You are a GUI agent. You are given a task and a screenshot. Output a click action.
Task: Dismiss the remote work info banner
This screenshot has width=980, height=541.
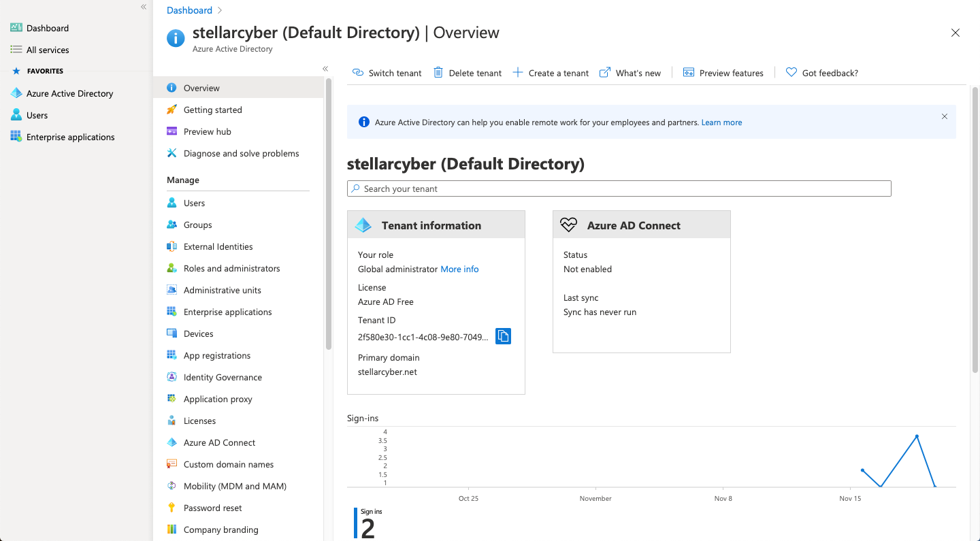point(944,116)
